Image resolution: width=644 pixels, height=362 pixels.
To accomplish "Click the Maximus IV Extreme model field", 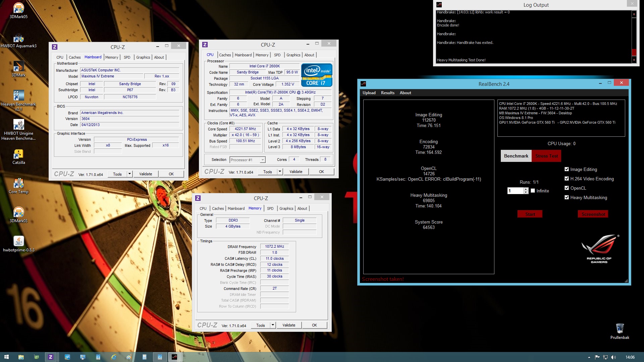I will pos(111,76).
